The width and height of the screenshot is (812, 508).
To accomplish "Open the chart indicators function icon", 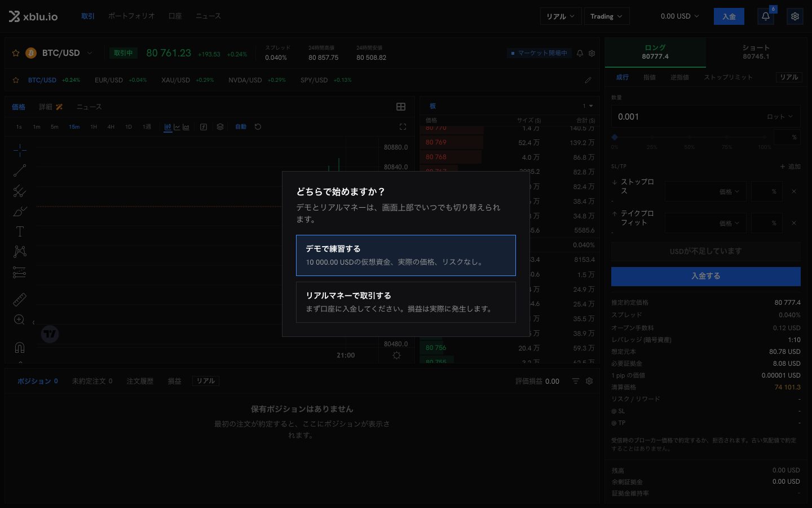I will click(x=204, y=127).
